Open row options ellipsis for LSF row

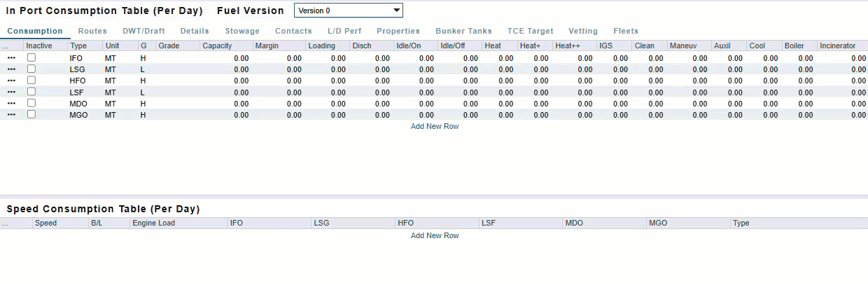(x=11, y=92)
